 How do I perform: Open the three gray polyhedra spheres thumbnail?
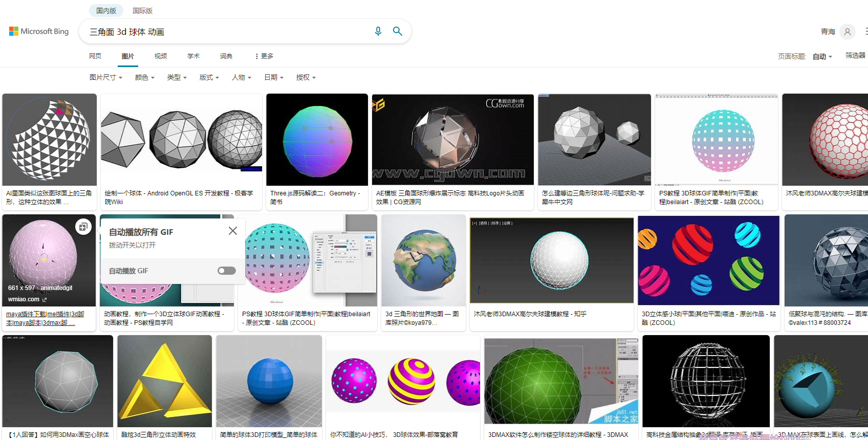[x=182, y=140]
